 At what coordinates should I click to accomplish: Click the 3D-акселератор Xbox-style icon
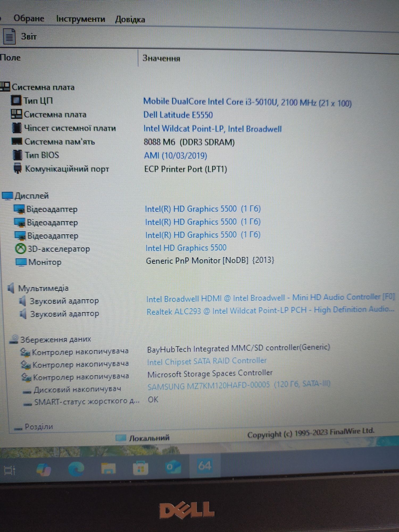20,249
